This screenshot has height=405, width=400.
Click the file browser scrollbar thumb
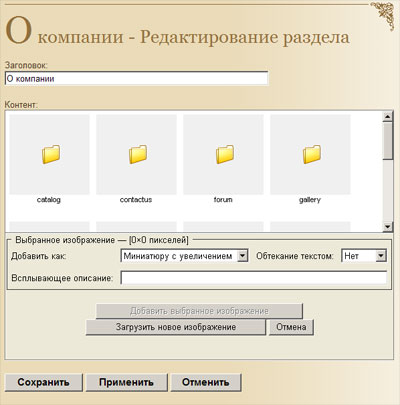point(388,141)
